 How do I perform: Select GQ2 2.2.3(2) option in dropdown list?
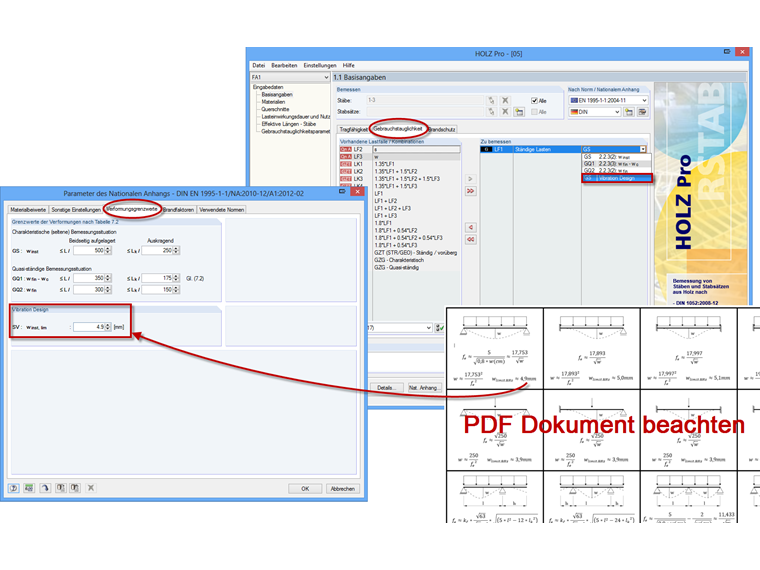617,171
